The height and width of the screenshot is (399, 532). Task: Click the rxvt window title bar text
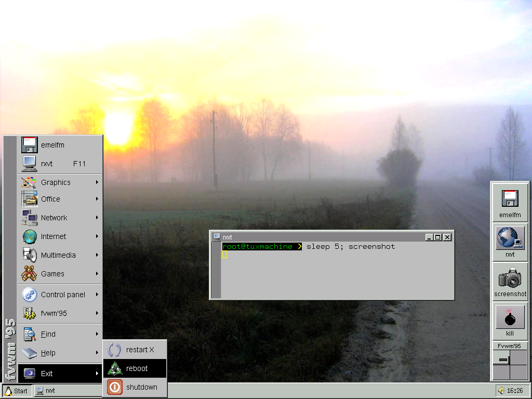click(x=228, y=237)
